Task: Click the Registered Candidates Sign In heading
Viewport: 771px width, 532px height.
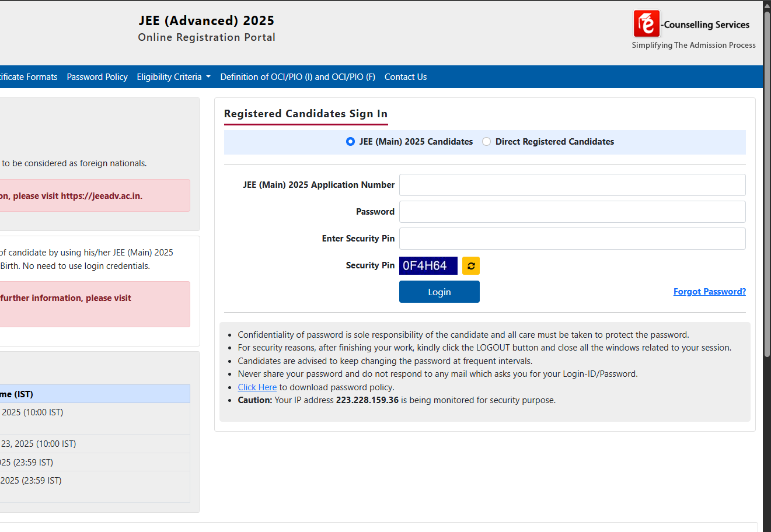Action: click(306, 114)
